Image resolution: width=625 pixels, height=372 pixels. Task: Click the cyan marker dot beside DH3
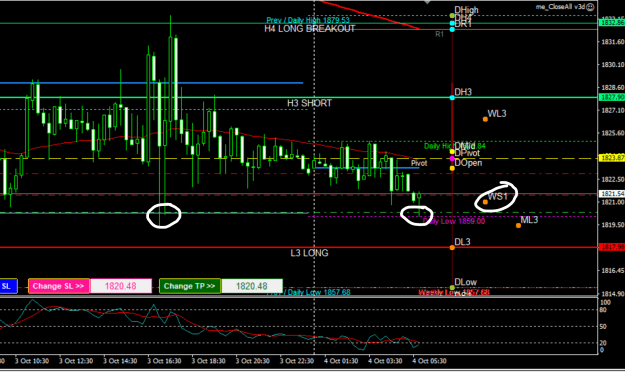pos(452,98)
